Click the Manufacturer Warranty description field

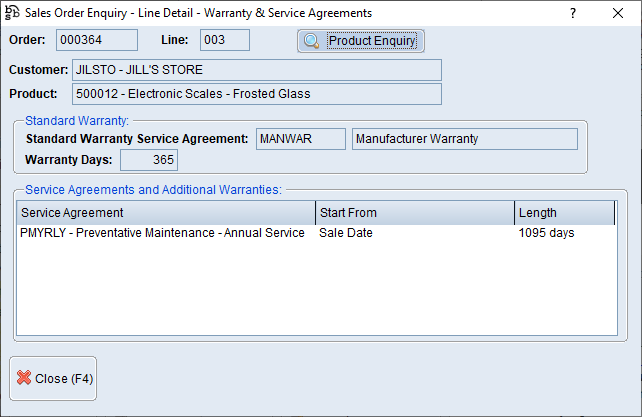click(465, 139)
